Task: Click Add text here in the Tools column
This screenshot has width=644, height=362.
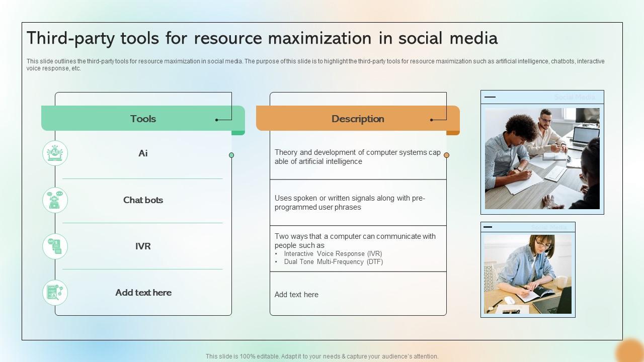Action: tap(143, 293)
